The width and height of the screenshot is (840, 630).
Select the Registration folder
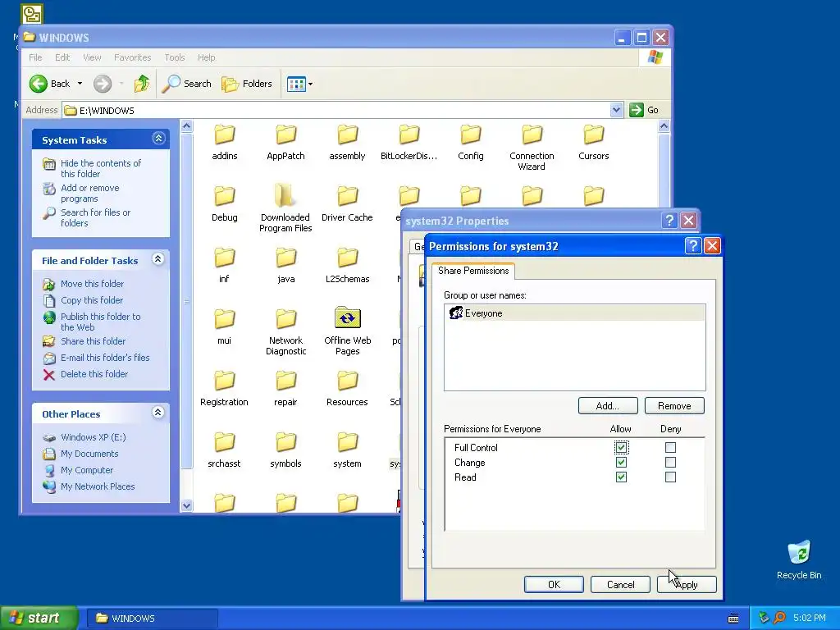[225, 389]
